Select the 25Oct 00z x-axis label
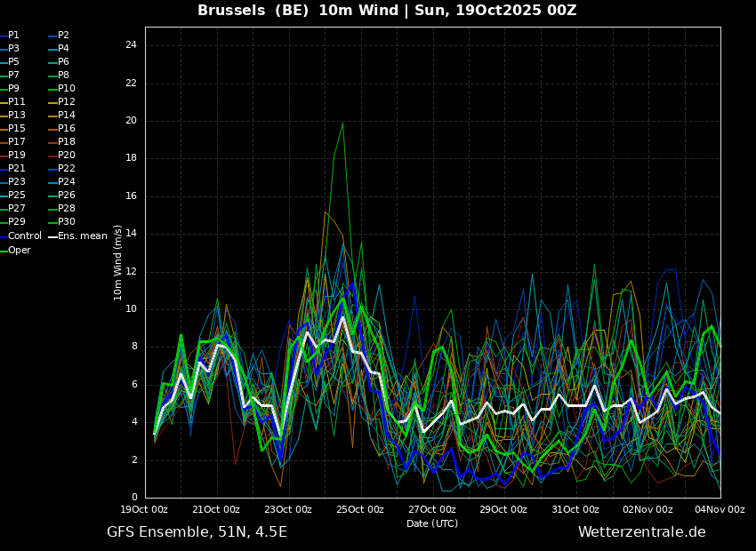756x551 pixels. 360,509
